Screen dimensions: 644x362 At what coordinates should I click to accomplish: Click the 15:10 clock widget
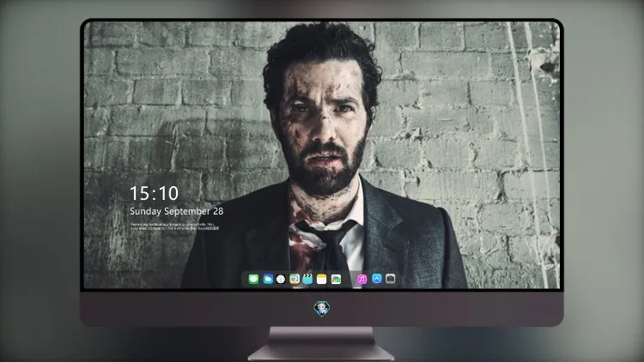tap(154, 193)
